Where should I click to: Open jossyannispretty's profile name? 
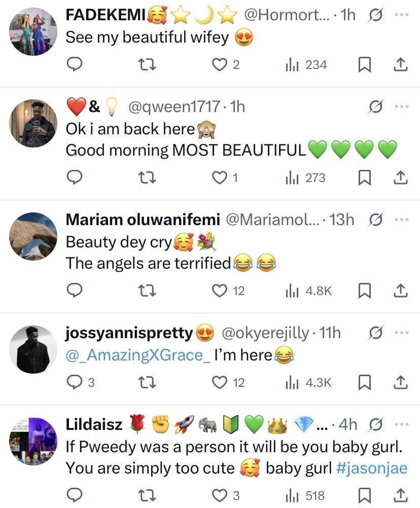tap(129, 333)
